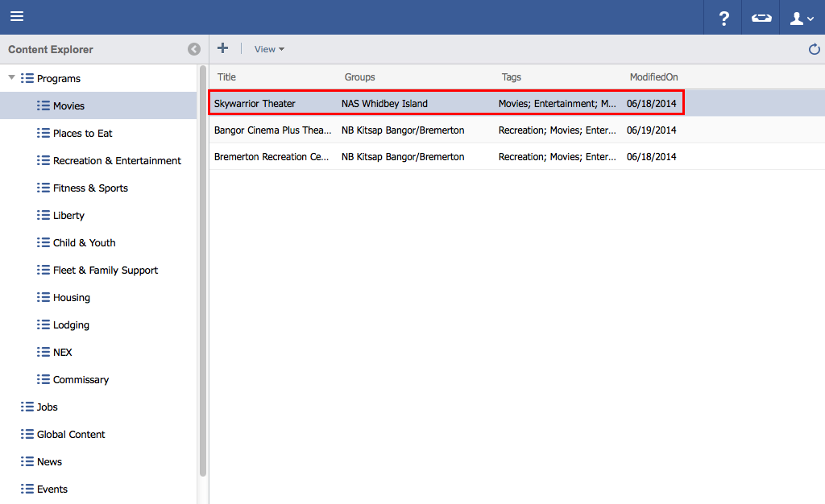
Task: Open Recreation & Entertainment category
Action: [117, 160]
